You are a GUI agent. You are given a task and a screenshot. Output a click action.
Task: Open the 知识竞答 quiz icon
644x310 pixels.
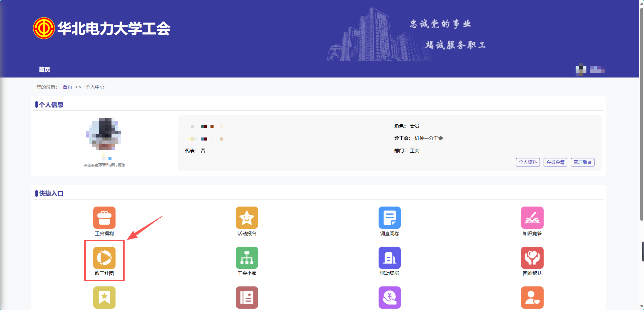point(533,218)
